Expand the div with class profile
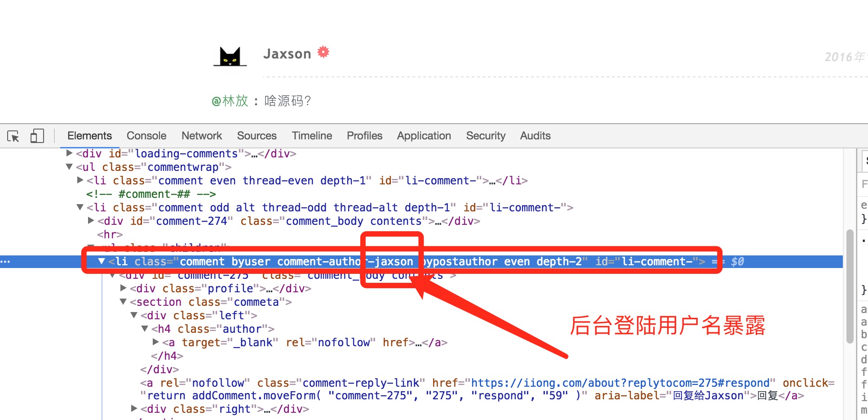Screen dimensions: 868x420 click(123, 288)
